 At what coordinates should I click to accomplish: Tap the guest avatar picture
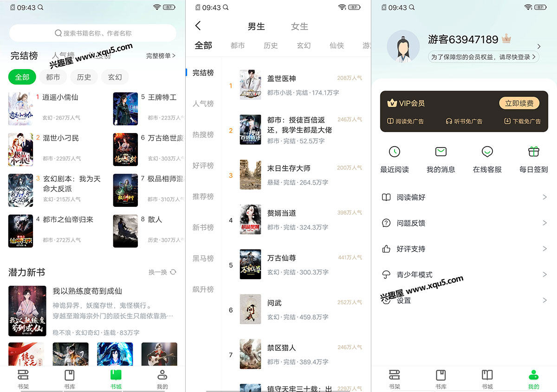(403, 46)
